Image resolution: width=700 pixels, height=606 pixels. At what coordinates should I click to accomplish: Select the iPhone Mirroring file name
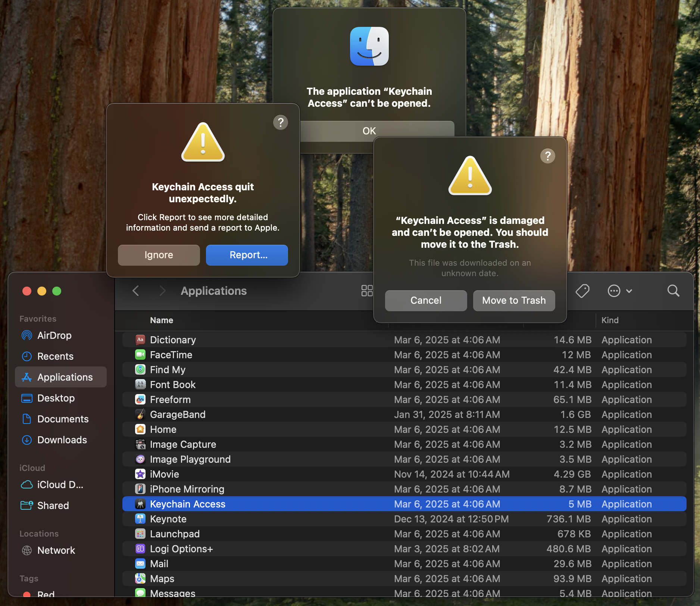click(x=187, y=489)
